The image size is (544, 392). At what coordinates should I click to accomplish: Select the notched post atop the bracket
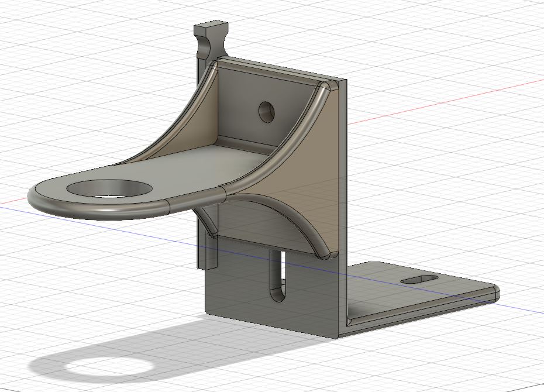[x=211, y=40]
